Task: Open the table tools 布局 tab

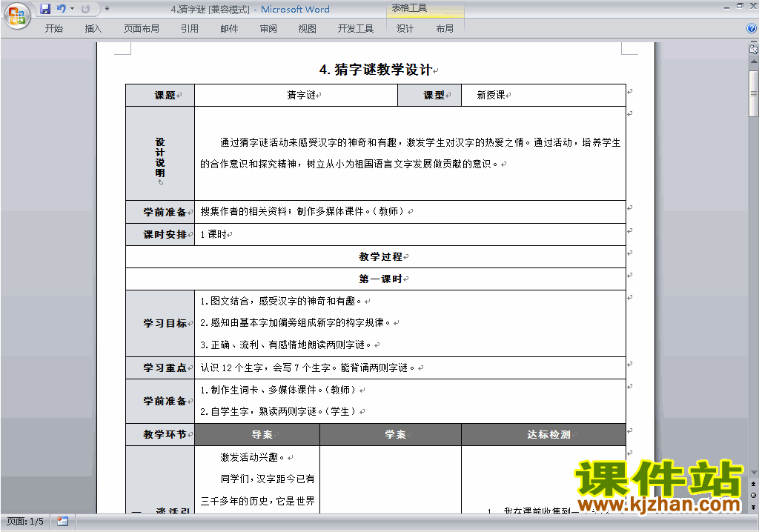Action: pos(445,29)
